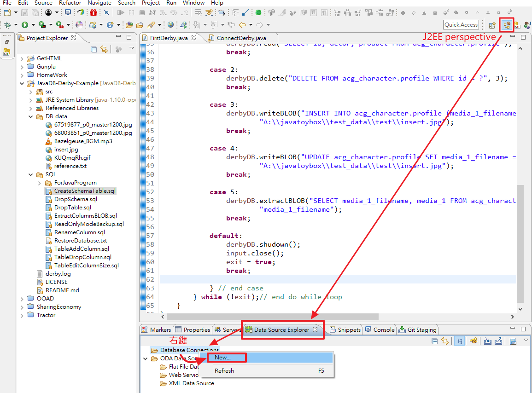This screenshot has height=393, width=532.
Task: Toggle Show Category view in Data Source Explorer
Action: click(460, 341)
